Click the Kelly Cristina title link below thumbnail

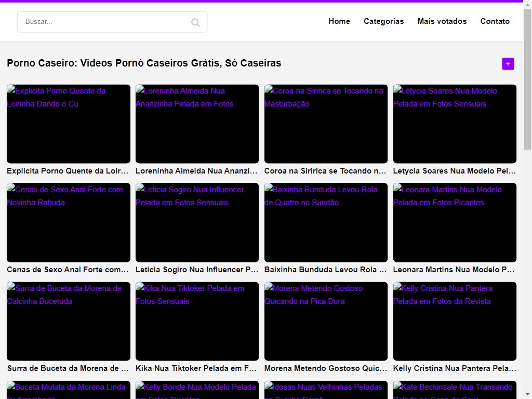click(x=455, y=368)
